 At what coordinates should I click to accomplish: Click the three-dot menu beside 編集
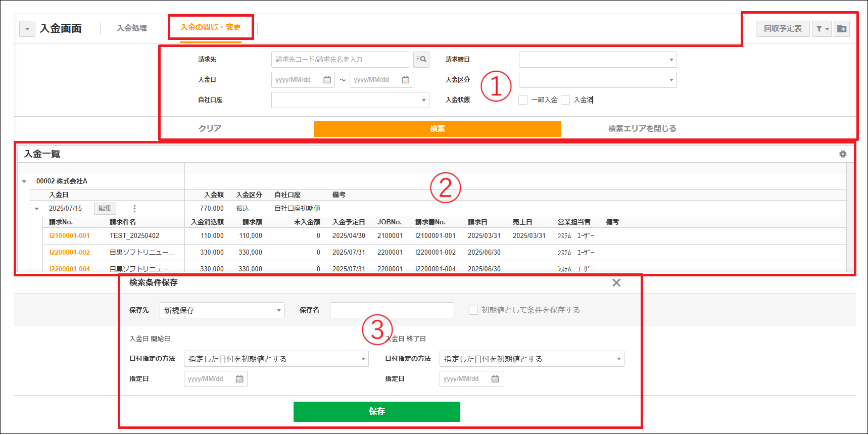pos(134,209)
